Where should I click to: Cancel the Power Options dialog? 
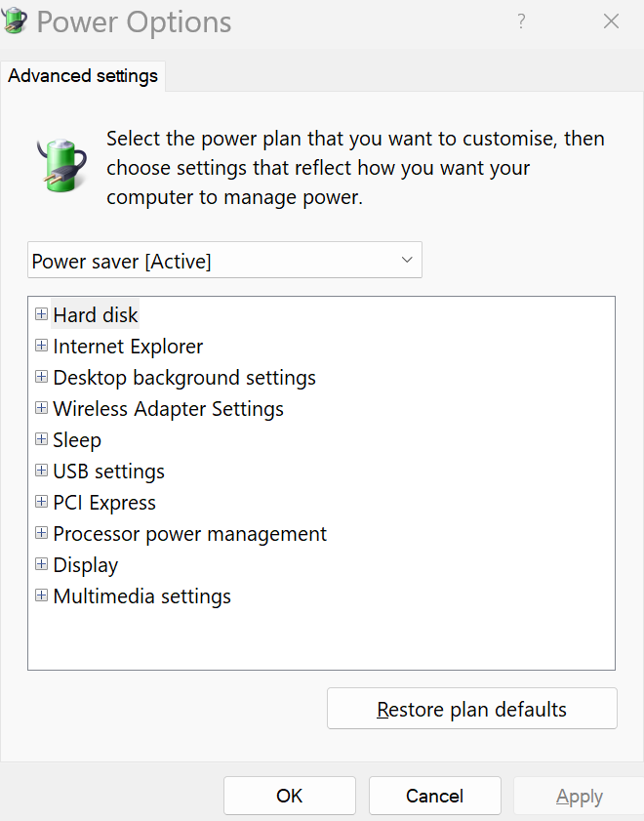click(434, 795)
